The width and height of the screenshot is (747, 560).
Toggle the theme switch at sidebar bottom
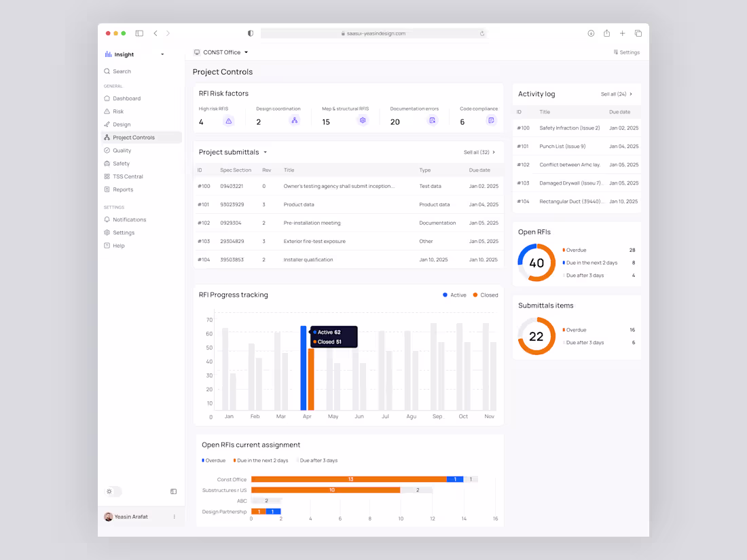pyautogui.click(x=112, y=491)
